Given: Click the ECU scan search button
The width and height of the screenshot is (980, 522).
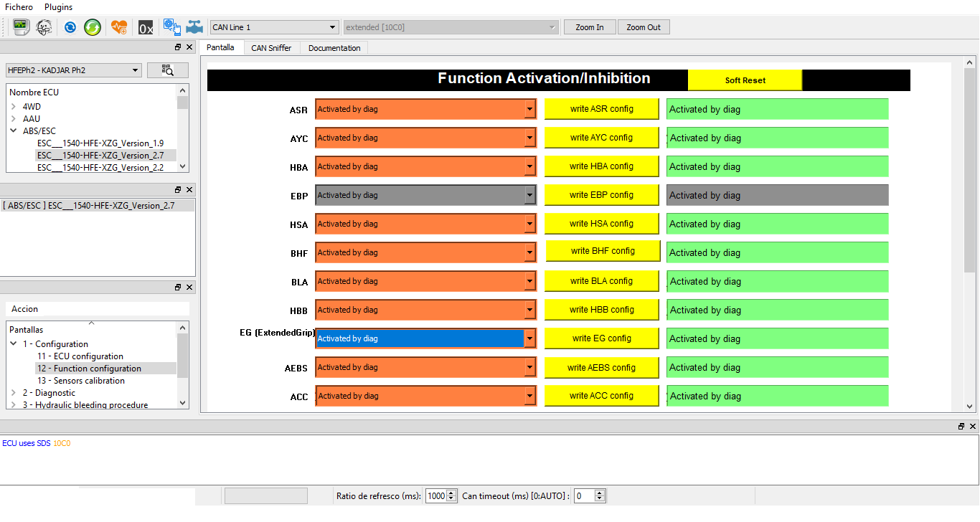Looking at the screenshot, I should pos(168,70).
